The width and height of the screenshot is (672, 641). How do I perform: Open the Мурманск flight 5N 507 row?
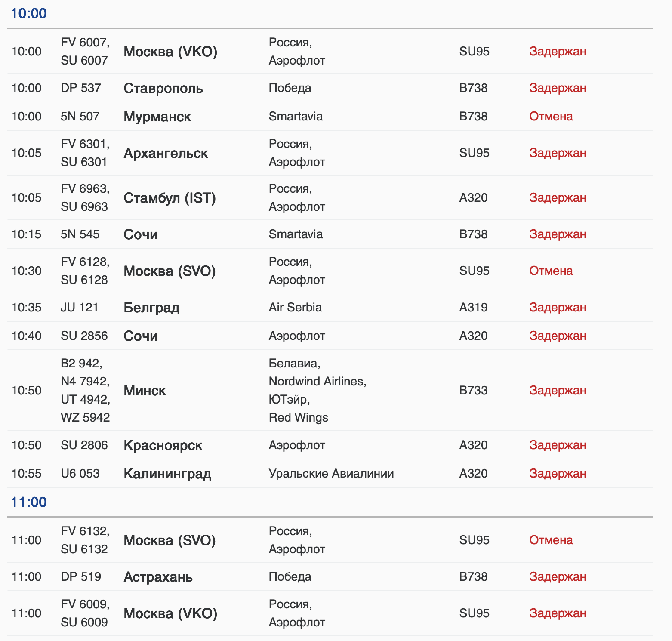(x=157, y=117)
